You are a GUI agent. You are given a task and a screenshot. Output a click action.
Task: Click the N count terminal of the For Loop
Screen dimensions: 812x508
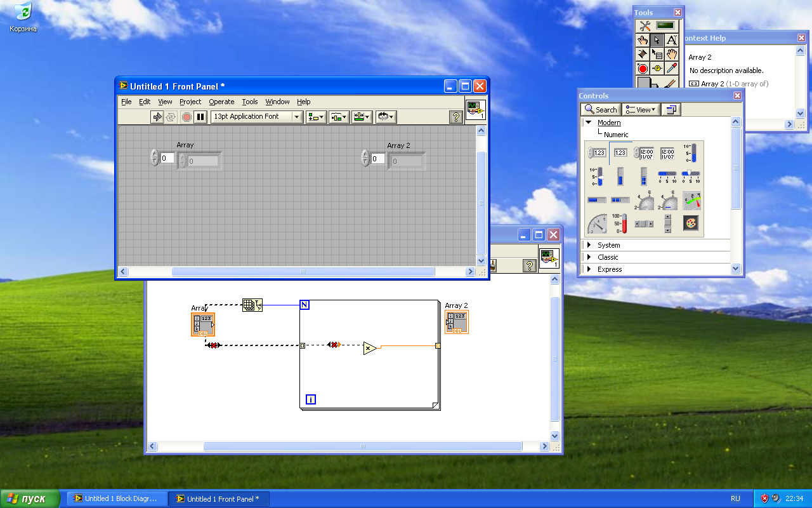[304, 305]
